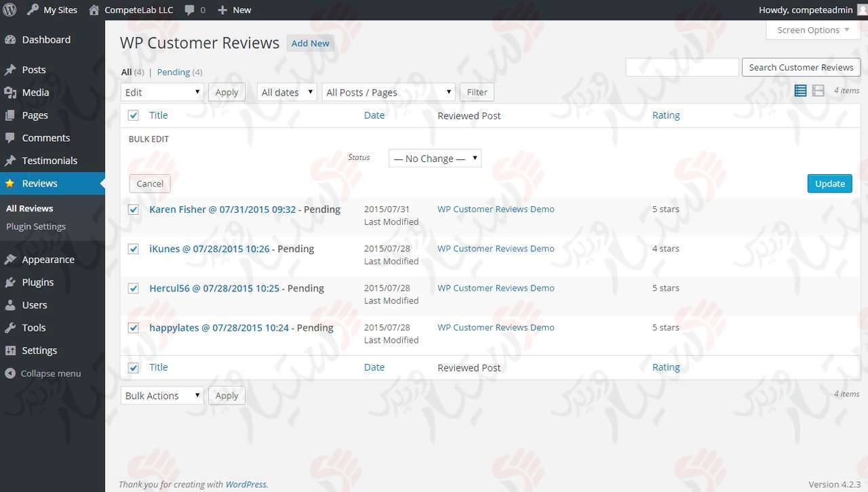This screenshot has height=492, width=868.
Task: Open the Media library from the sidebar
Action: tap(35, 92)
